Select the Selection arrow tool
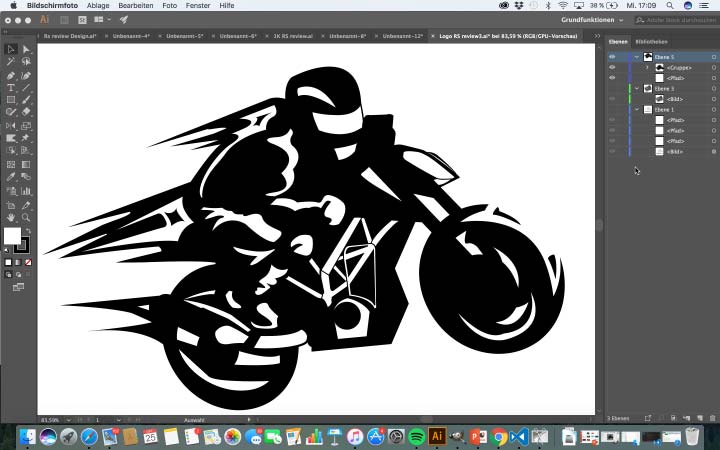The height and width of the screenshot is (450, 720). point(11,49)
